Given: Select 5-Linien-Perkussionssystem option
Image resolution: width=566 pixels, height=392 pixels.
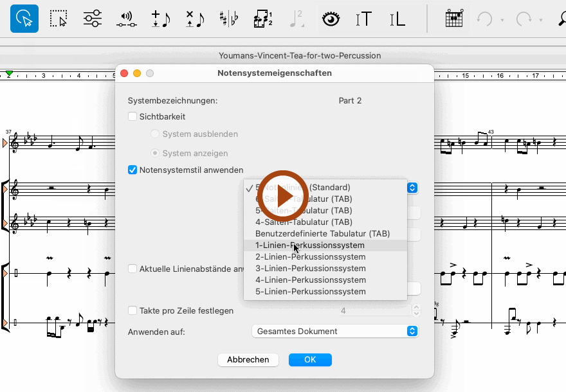Looking at the screenshot, I should (x=310, y=292).
